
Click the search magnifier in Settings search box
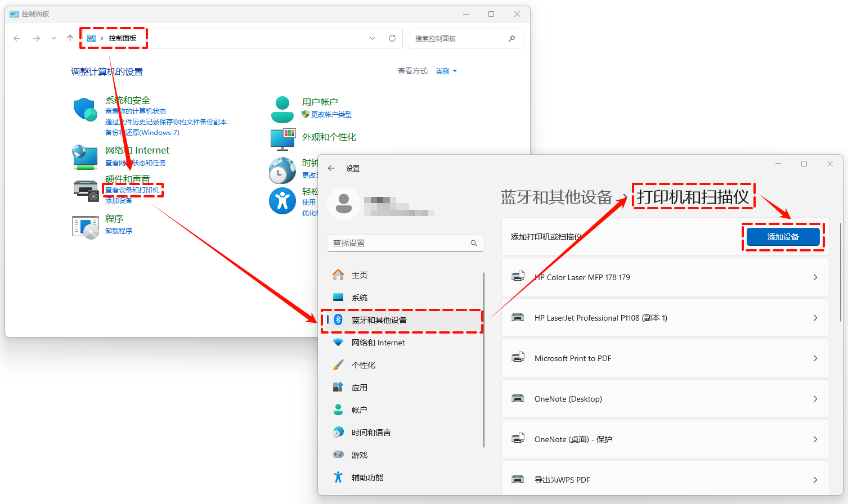coord(474,243)
